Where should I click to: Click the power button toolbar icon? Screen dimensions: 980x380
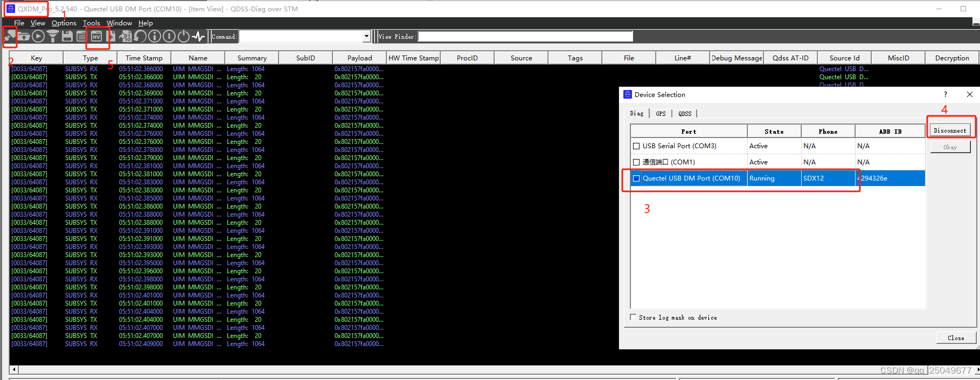[x=184, y=36]
